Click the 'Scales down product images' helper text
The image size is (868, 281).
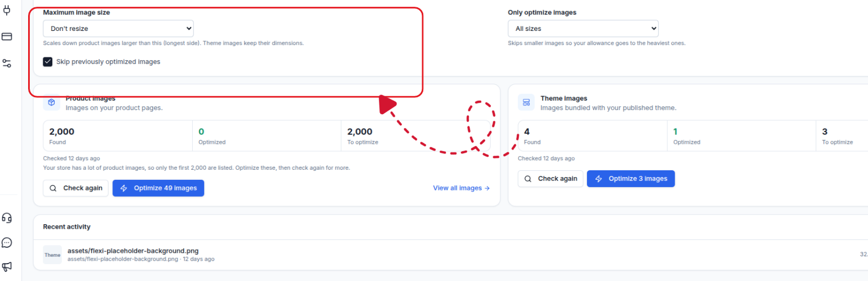173,43
